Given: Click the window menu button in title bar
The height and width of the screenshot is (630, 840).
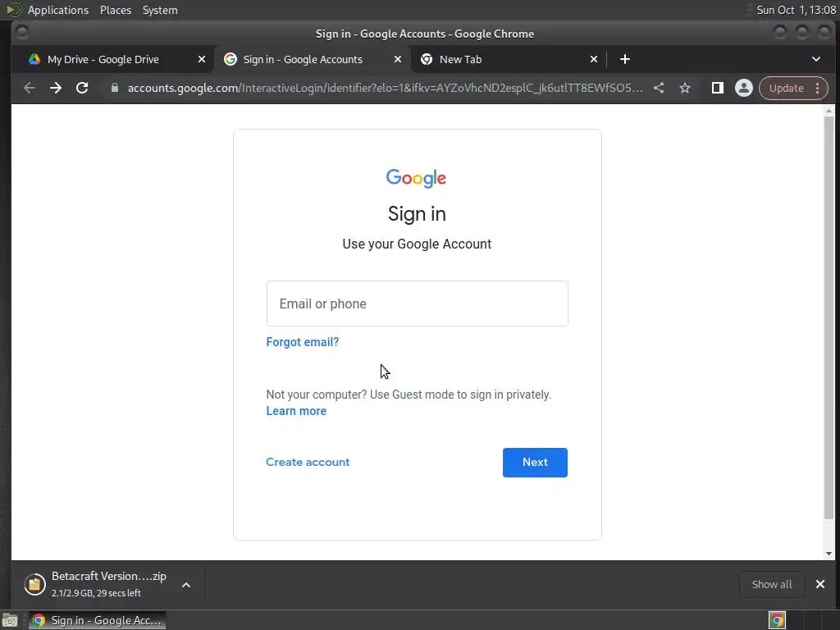Looking at the screenshot, I should tap(22, 33).
